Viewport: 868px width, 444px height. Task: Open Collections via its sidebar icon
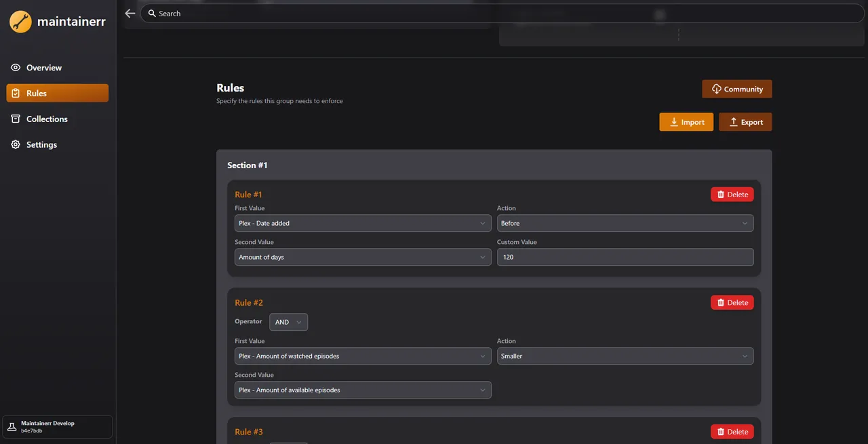pyautogui.click(x=15, y=118)
